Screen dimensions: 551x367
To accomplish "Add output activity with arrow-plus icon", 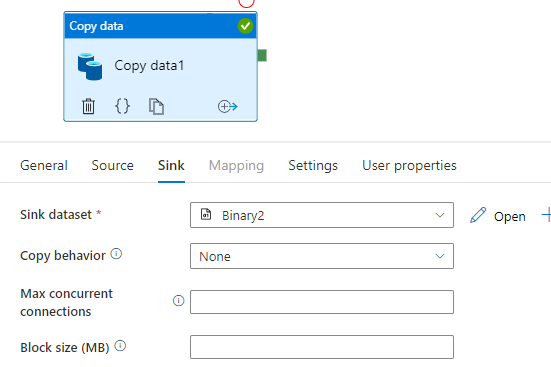I will click(x=228, y=106).
